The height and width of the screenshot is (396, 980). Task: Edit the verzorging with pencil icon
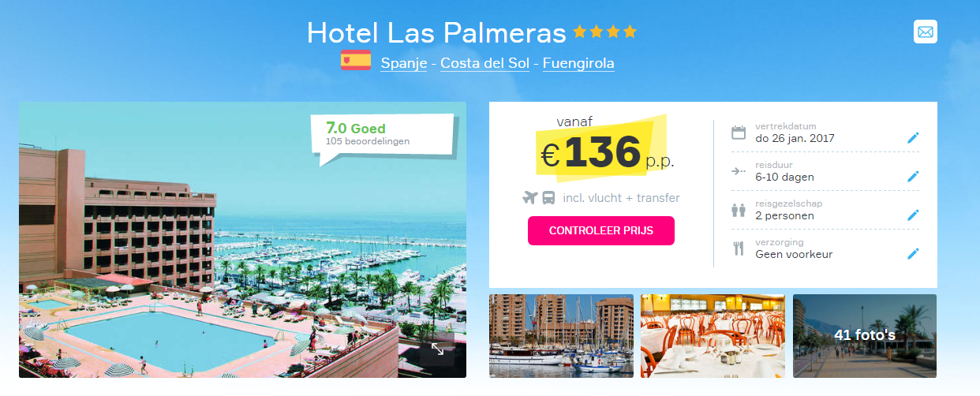913,254
